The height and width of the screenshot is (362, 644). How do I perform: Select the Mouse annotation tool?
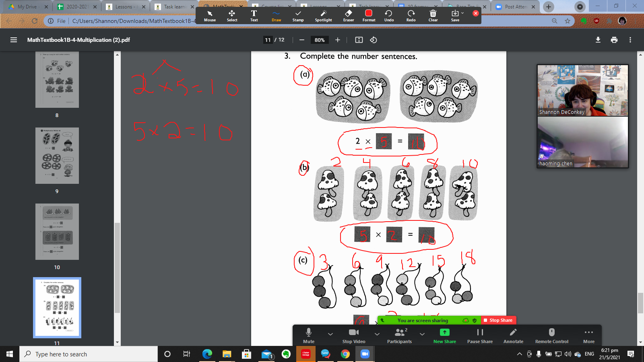pyautogui.click(x=210, y=16)
